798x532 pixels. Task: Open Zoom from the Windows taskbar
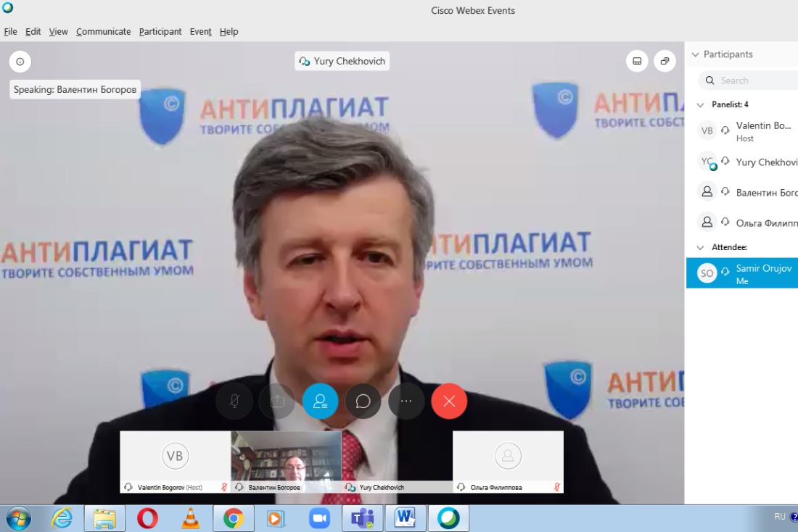click(x=319, y=518)
